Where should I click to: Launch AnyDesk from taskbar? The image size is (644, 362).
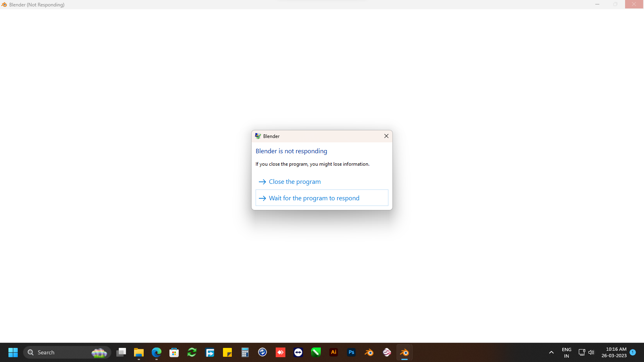(281, 352)
